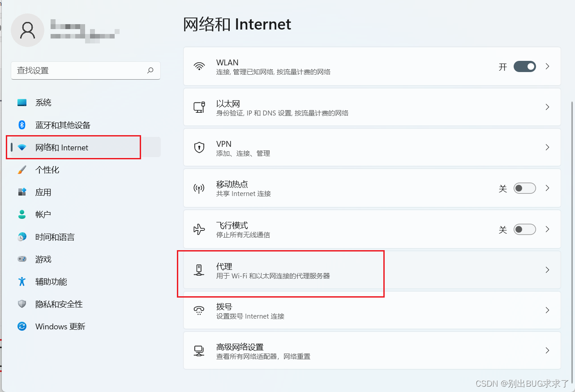Click the search magnifier icon

click(150, 70)
